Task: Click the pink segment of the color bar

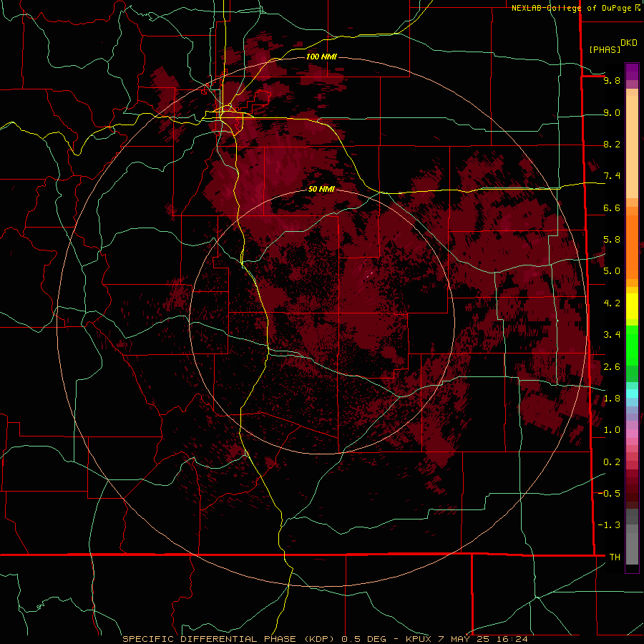Action: click(632, 434)
